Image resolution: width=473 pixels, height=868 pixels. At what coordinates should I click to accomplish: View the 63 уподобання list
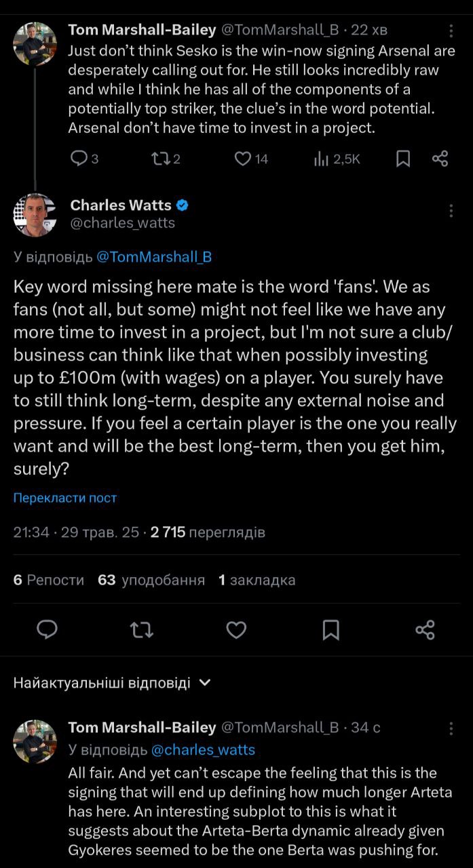tap(151, 580)
